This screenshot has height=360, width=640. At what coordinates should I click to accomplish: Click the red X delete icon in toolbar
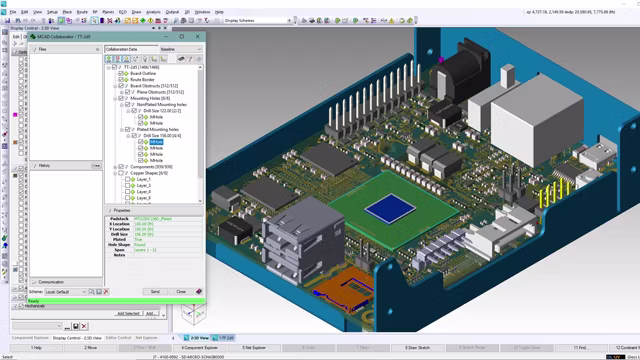109,20
